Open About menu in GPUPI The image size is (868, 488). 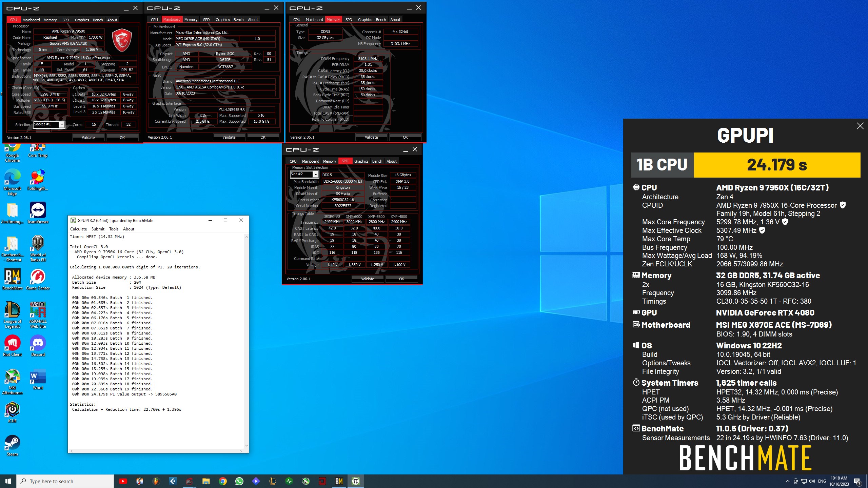129,229
